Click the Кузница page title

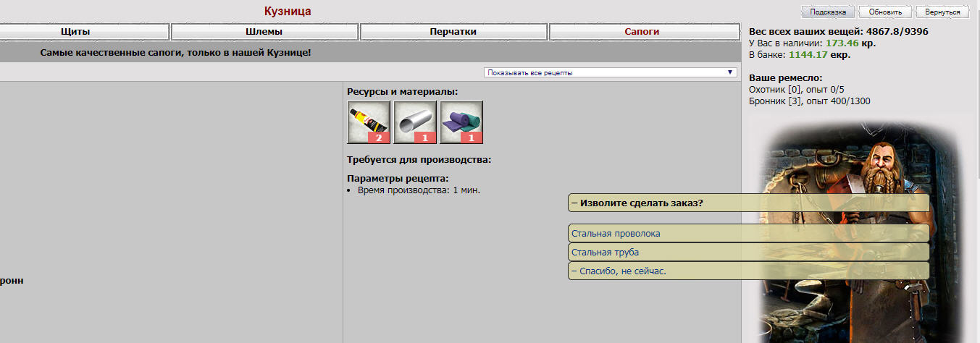coord(288,11)
